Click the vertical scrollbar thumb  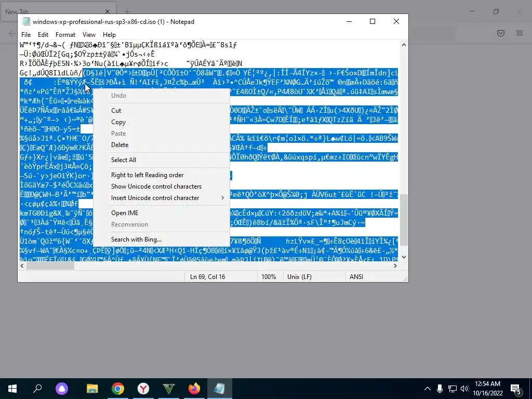(x=404, y=220)
